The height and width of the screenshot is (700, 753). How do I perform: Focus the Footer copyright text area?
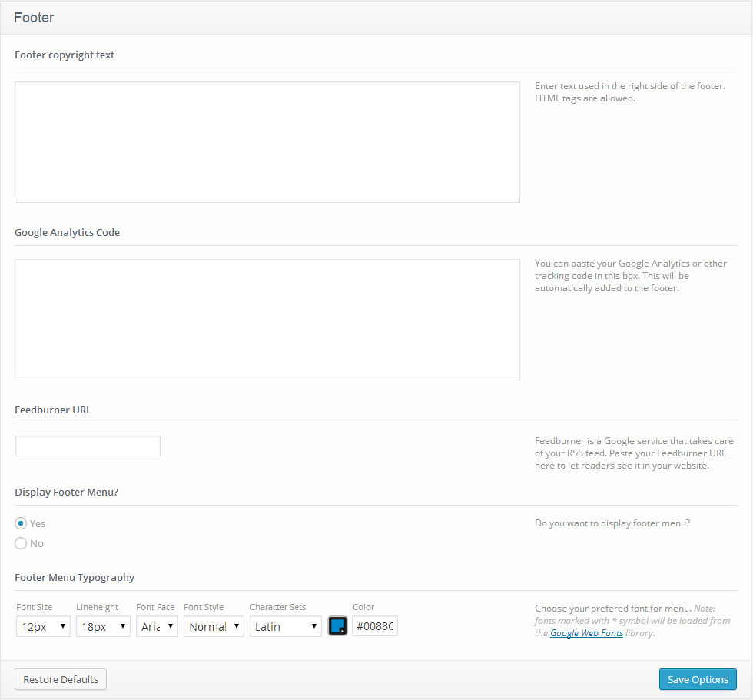point(267,142)
